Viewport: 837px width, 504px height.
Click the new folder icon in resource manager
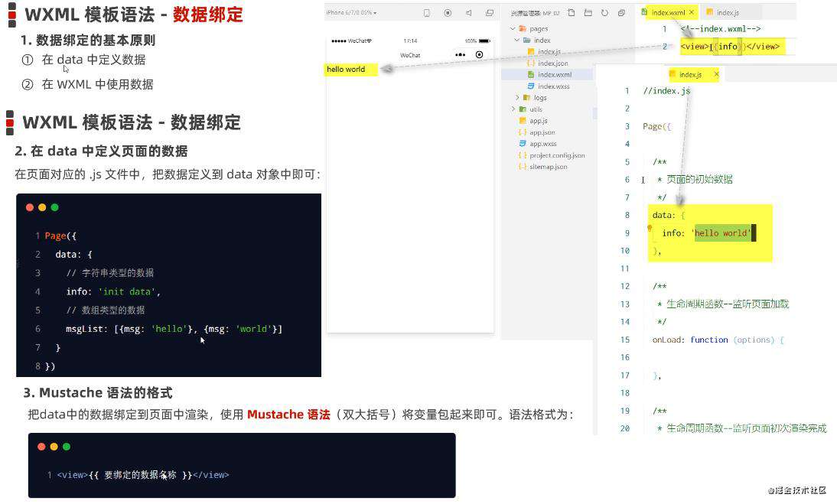pyautogui.click(x=588, y=12)
